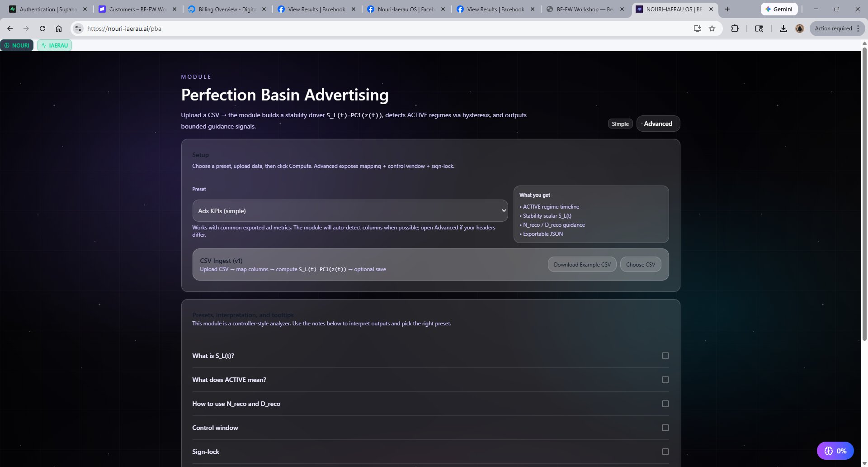Open the Ads KPIs preset dropdown

tap(349, 210)
